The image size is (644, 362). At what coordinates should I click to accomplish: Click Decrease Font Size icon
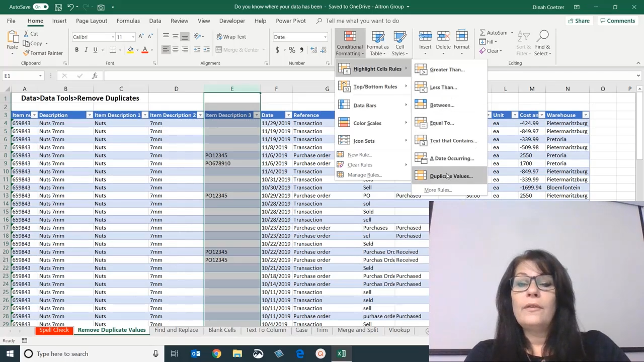pyautogui.click(x=150, y=37)
